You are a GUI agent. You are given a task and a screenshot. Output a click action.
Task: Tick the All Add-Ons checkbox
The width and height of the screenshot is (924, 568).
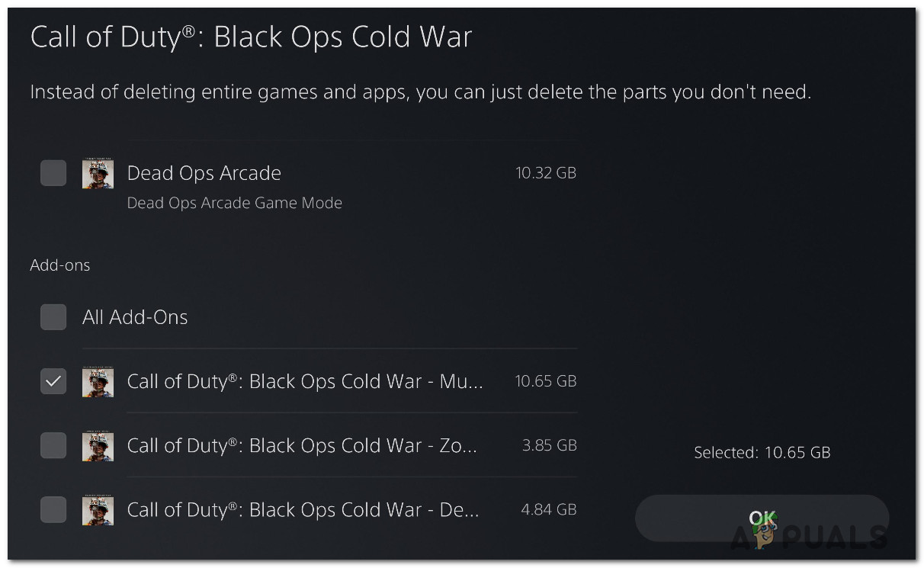pos(53,317)
